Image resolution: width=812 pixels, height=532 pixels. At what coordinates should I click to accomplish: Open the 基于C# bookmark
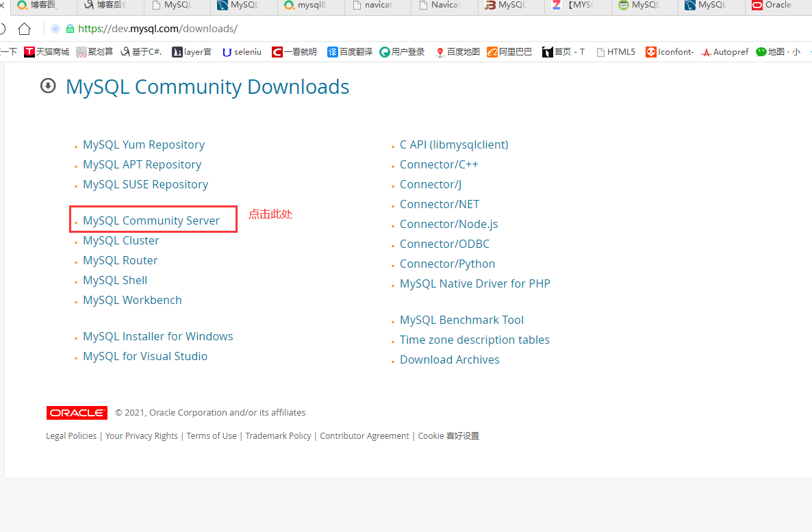point(141,52)
